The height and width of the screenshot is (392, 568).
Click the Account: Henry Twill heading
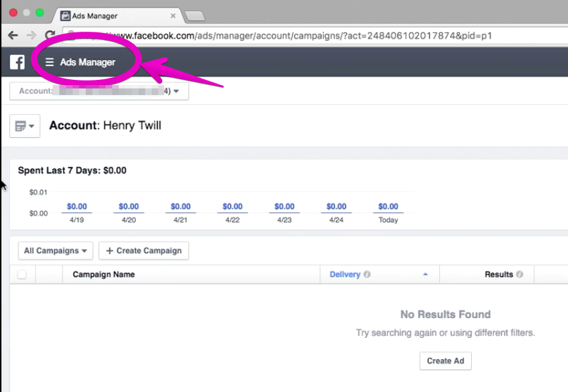[105, 125]
